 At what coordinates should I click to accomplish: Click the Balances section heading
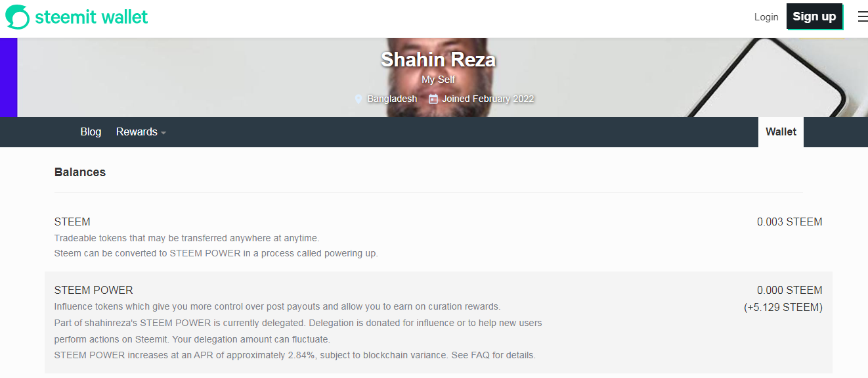point(80,172)
